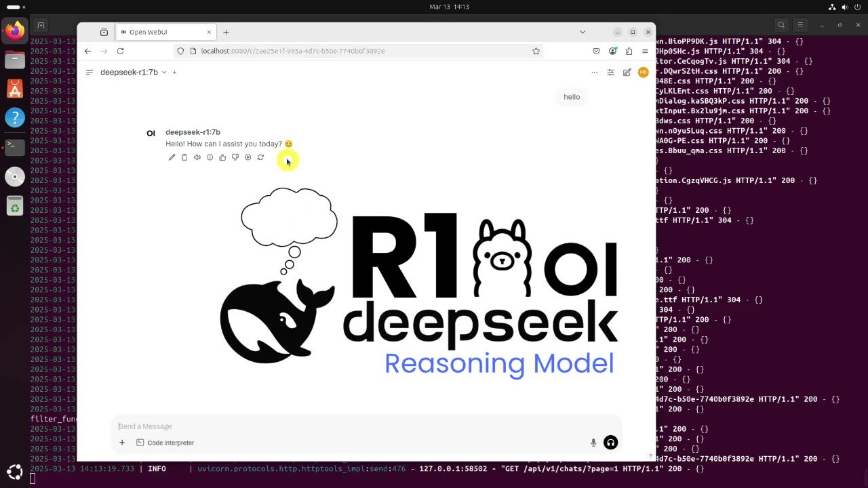Show generation info for the response

pos(210,157)
